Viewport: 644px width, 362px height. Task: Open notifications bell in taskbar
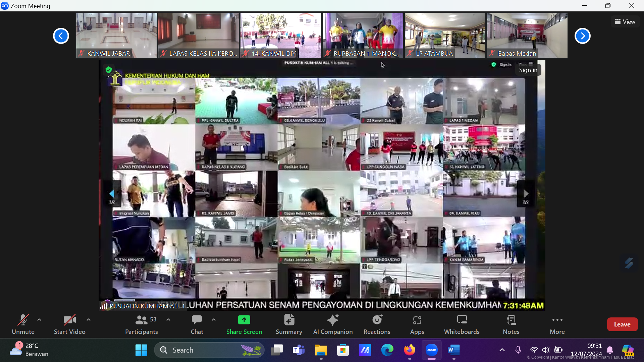point(610,350)
